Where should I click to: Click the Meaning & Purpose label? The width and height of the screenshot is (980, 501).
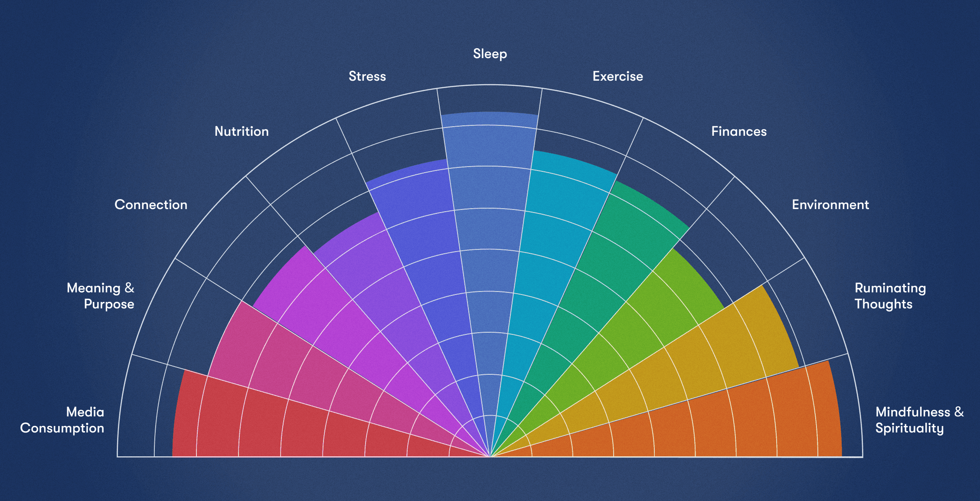click(x=101, y=296)
